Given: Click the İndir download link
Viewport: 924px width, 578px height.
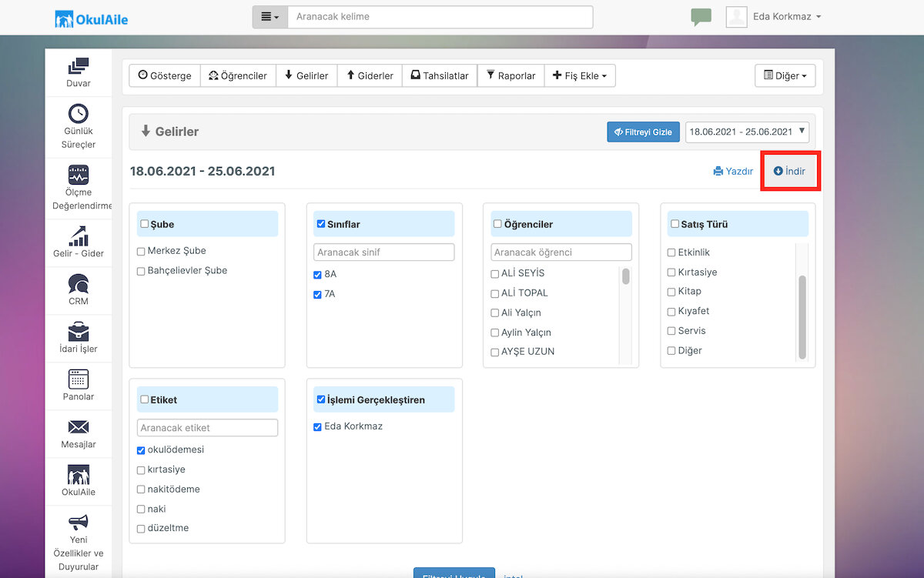Looking at the screenshot, I should [790, 171].
